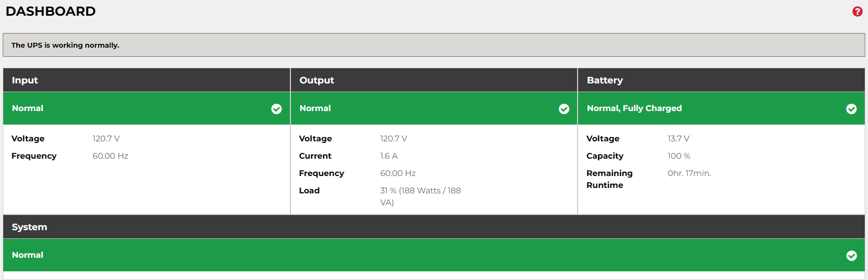Select the output load 31 % value

[x=420, y=197]
